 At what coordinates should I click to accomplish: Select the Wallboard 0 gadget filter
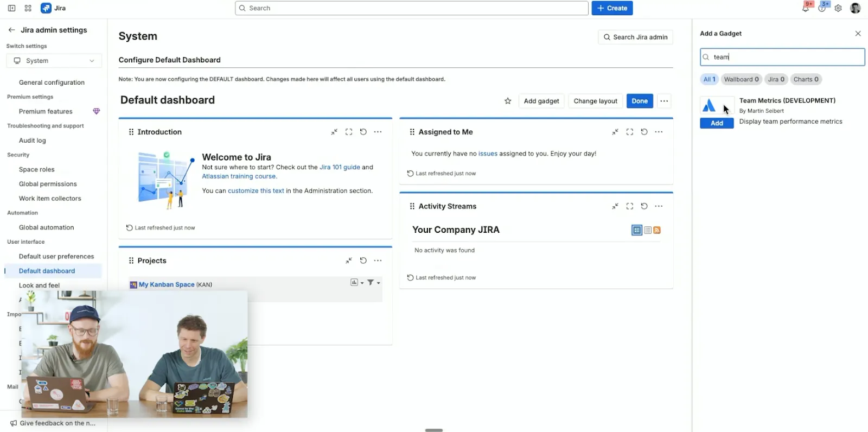coord(742,79)
